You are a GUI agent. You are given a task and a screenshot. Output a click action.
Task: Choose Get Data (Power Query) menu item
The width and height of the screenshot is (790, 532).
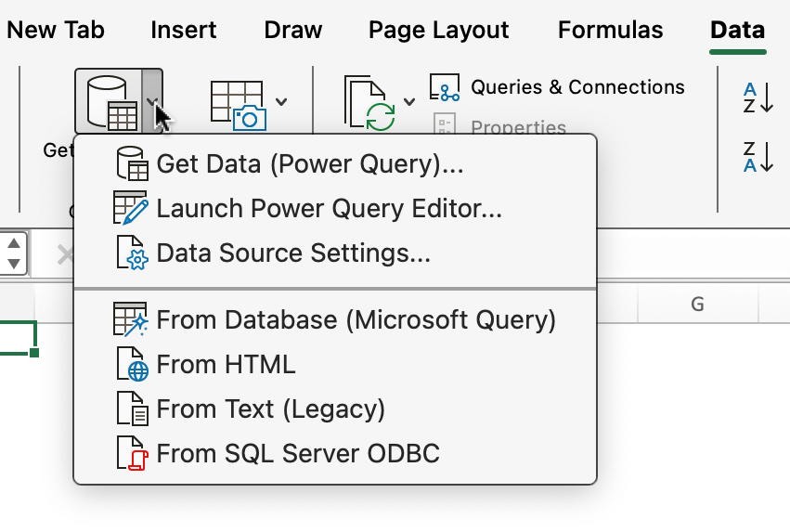309,164
